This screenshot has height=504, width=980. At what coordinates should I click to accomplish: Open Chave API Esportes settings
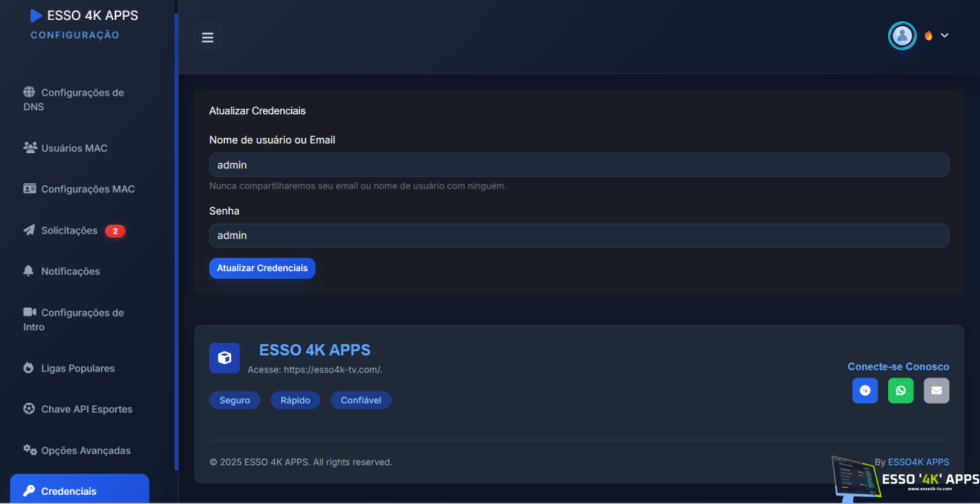coord(87,409)
